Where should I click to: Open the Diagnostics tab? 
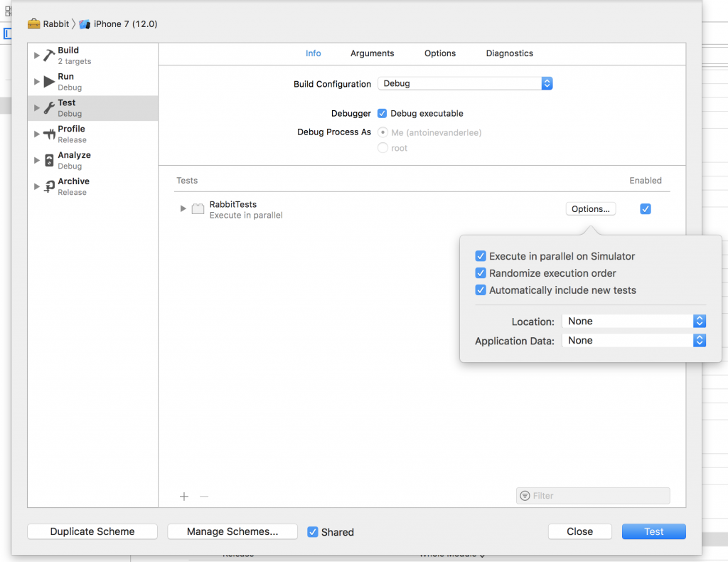(x=509, y=53)
